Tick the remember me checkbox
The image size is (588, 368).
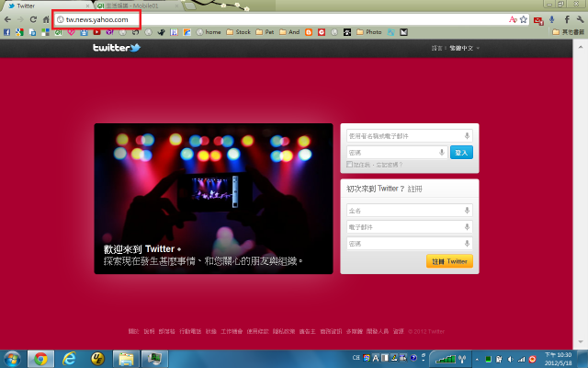pos(349,165)
